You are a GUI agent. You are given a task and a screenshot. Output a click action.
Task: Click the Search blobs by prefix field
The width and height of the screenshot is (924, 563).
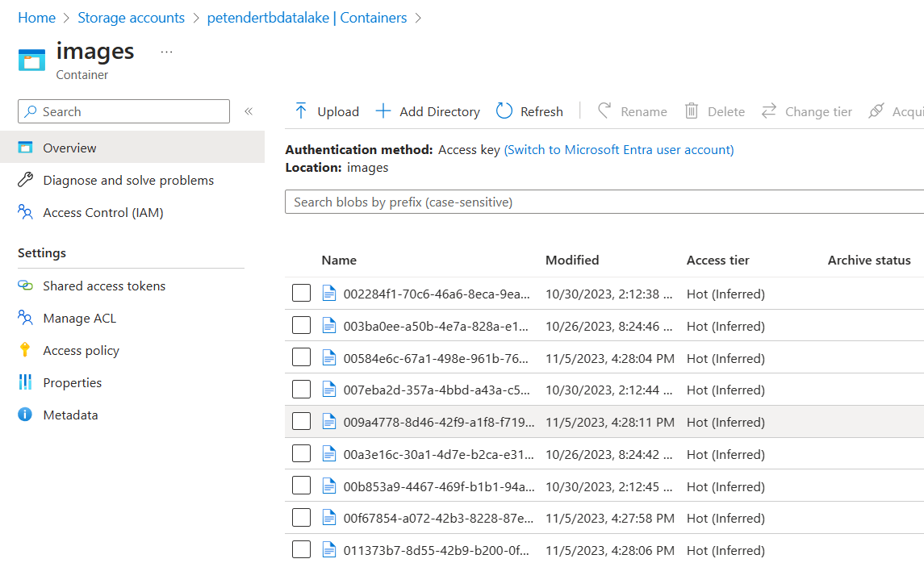pyautogui.click(x=604, y=202)
